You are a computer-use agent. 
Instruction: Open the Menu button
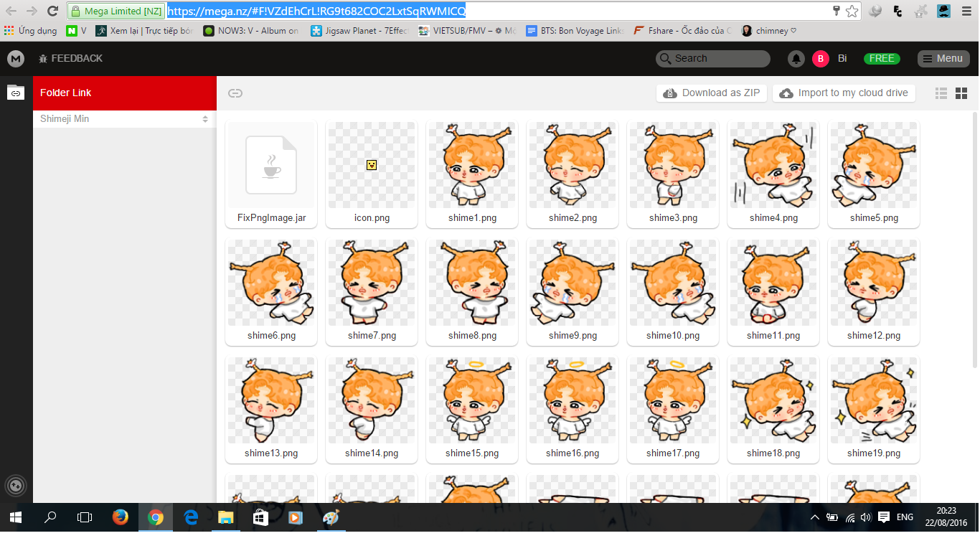(x=943, y=59)
